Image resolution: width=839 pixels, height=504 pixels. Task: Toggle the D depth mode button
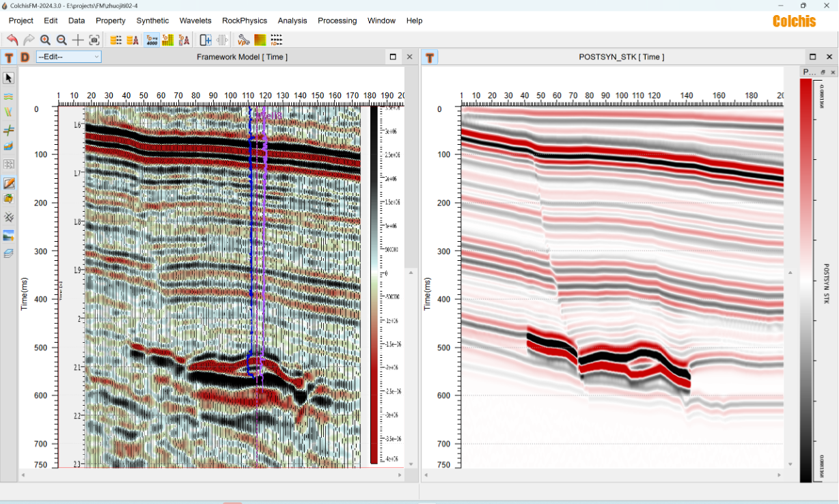coord(25,57)
